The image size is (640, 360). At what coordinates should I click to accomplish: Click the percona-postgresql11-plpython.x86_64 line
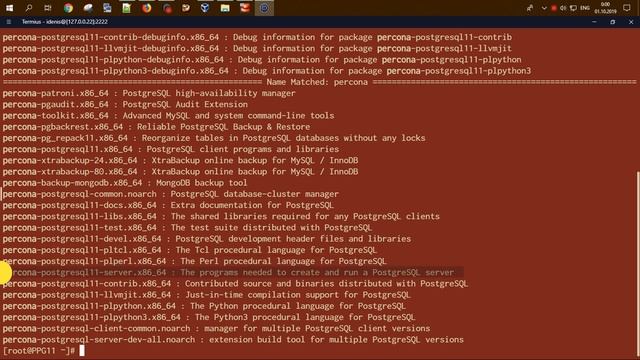click(x=204, y=306)
